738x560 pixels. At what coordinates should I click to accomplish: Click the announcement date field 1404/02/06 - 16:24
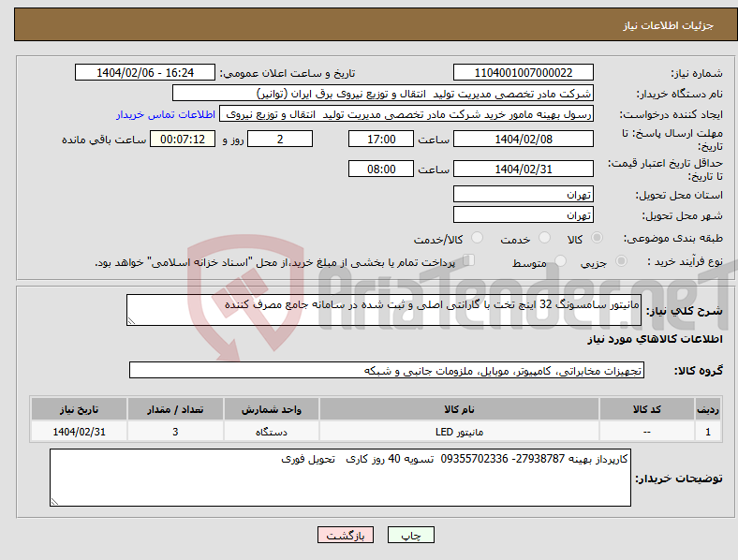pyautogui.click(x=145, y=73)
